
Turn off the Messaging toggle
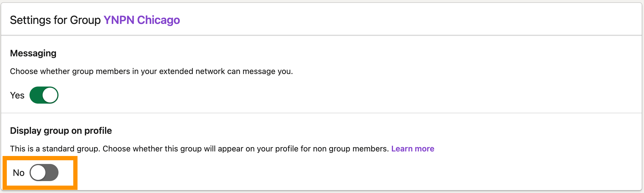(x=44, y=95)
